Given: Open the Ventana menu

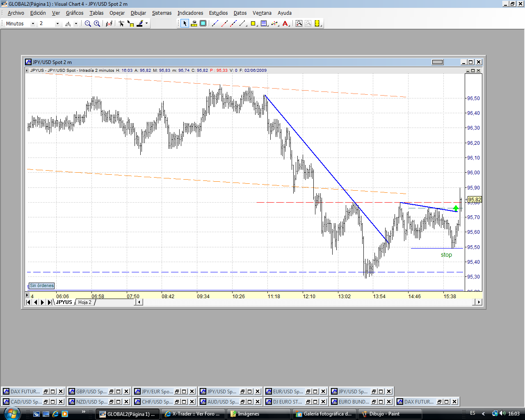Looking at the screenshot, I should point(262,13).
